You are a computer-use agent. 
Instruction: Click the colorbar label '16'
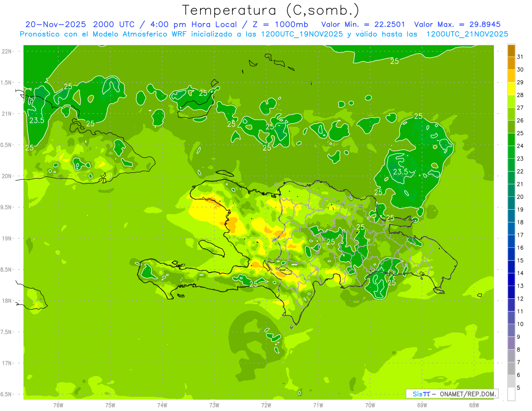click(x=520, y=248)
